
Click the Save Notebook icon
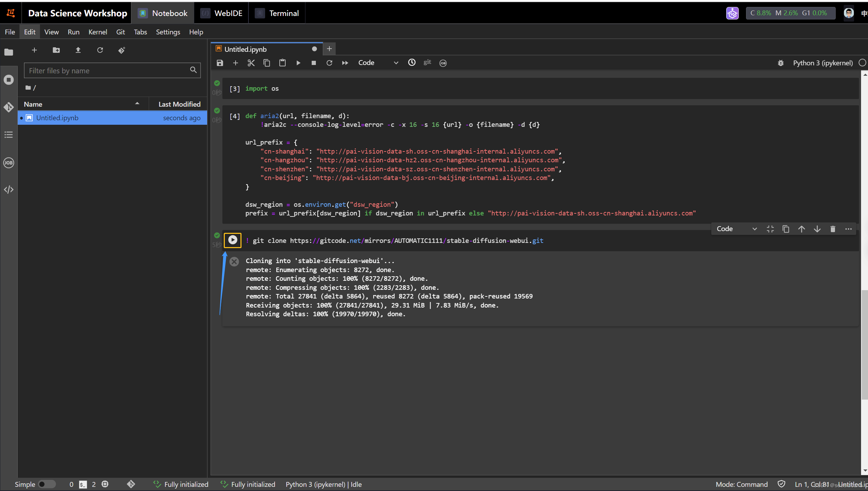[x=220, y=63]
